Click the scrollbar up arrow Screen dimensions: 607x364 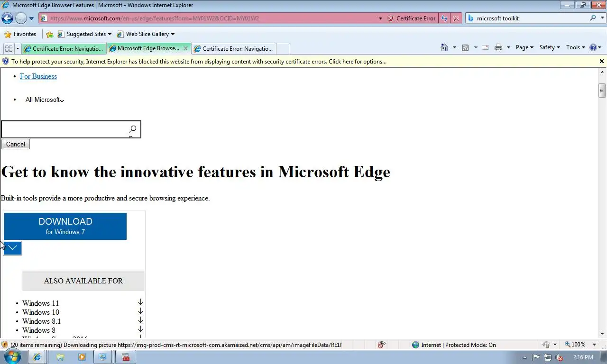[x=602, y=72]
